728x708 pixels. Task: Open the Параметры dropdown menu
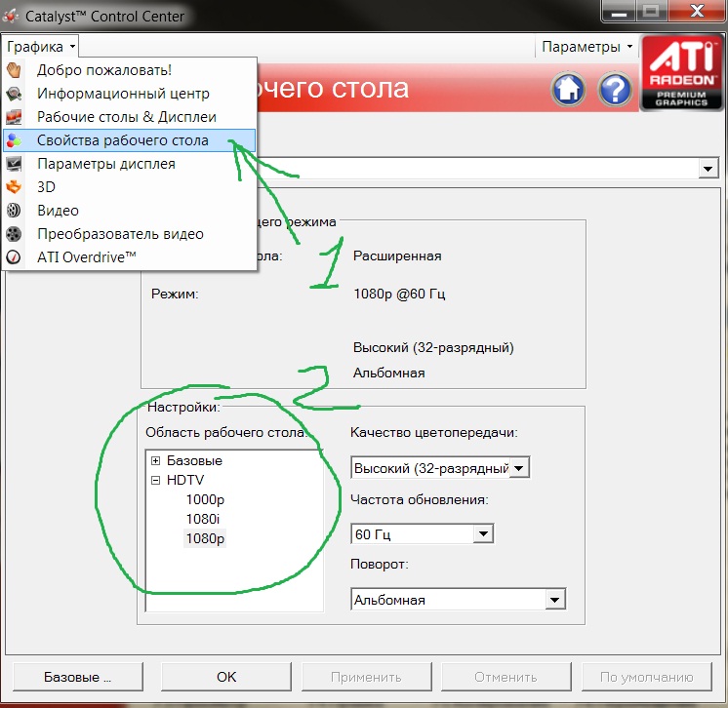(x=586, y=47)
